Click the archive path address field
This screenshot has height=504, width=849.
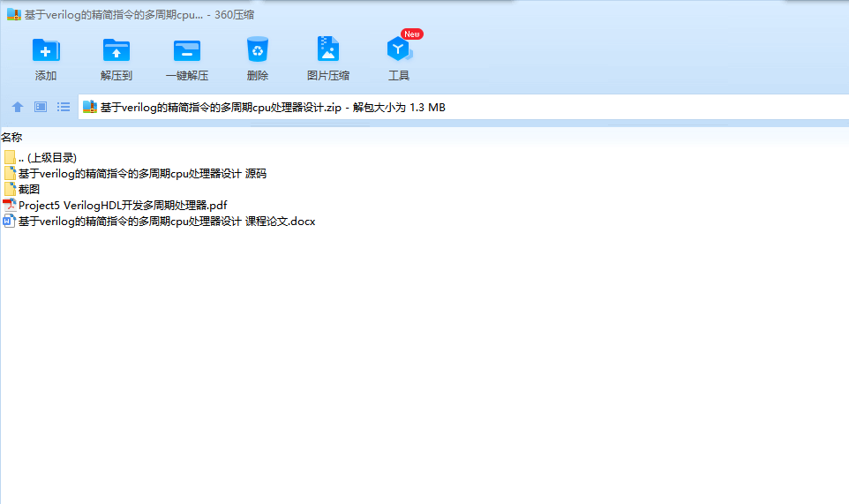click(463, 107)
